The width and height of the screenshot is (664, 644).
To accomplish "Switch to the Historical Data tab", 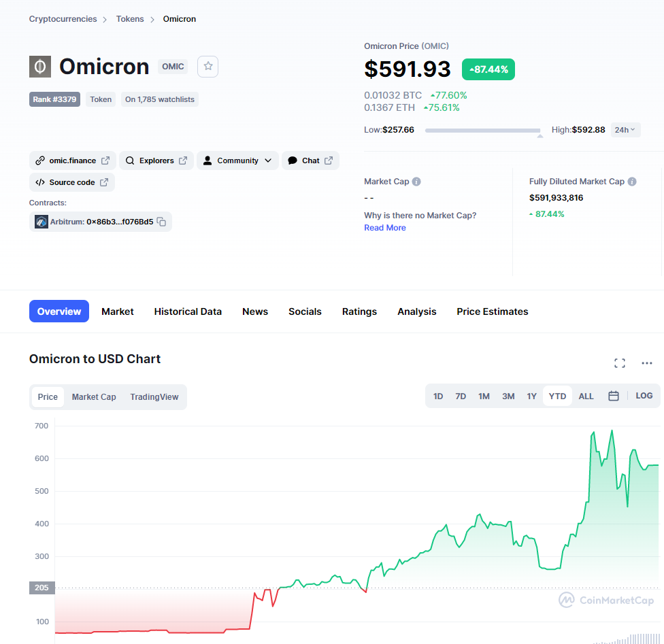I will coord(188,311).
